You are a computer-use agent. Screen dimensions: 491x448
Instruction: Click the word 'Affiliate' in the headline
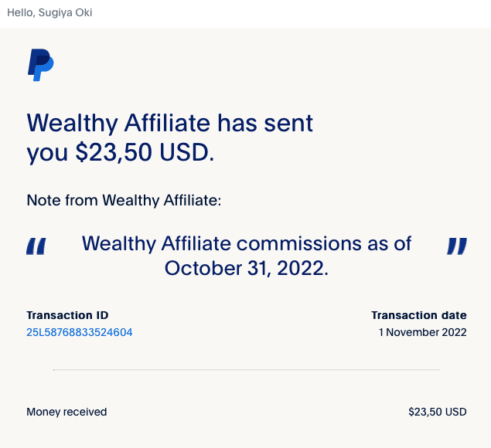pyautogui.click(x=167, y=123)
